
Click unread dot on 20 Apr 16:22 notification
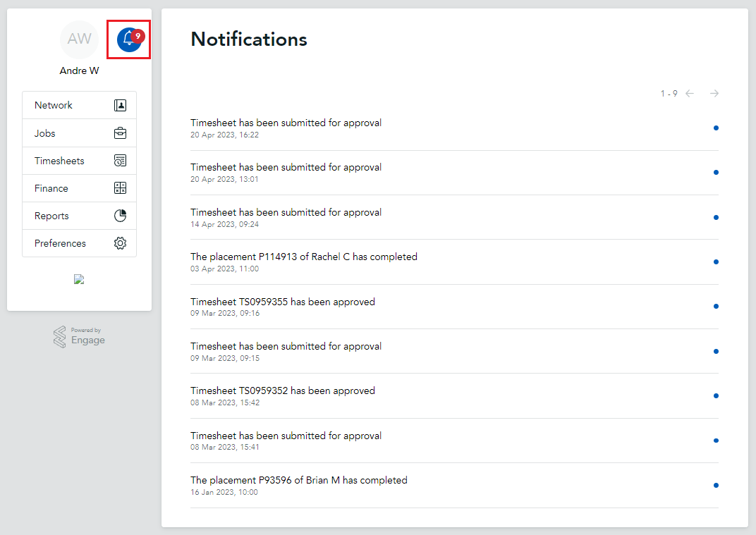[716, 128]
